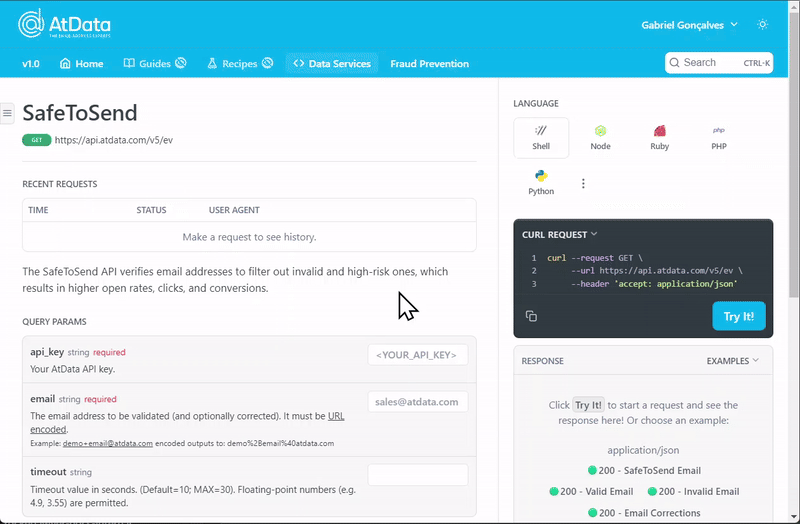Go to the Guides tab

click(x=155, y=63)
